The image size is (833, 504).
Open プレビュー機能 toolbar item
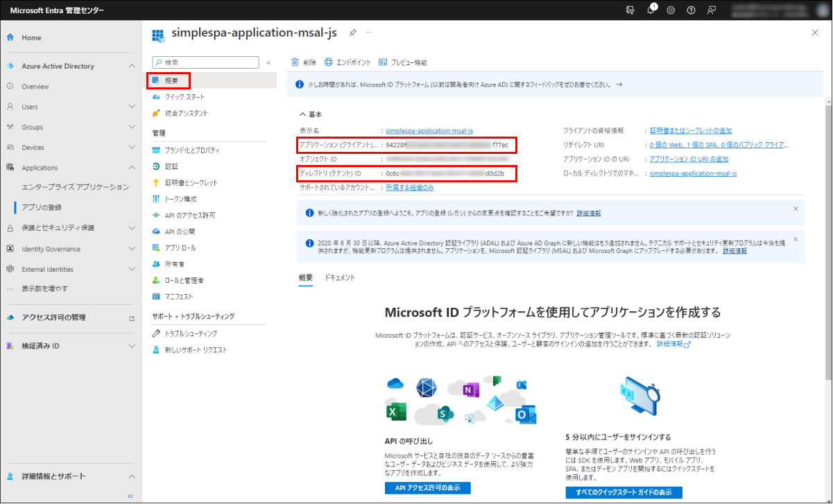(x=403, y=62)
